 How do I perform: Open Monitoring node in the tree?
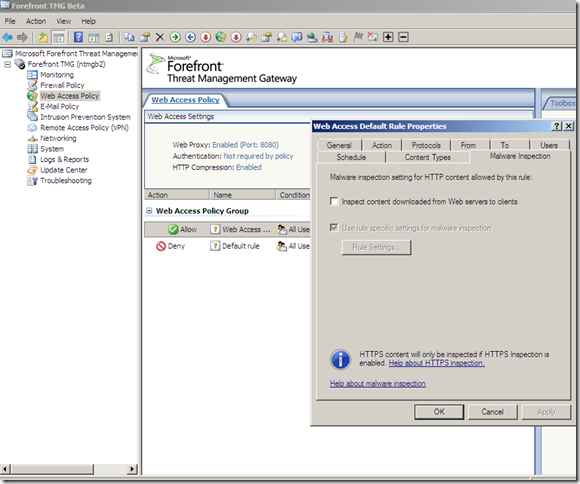[x=57, y=75]
